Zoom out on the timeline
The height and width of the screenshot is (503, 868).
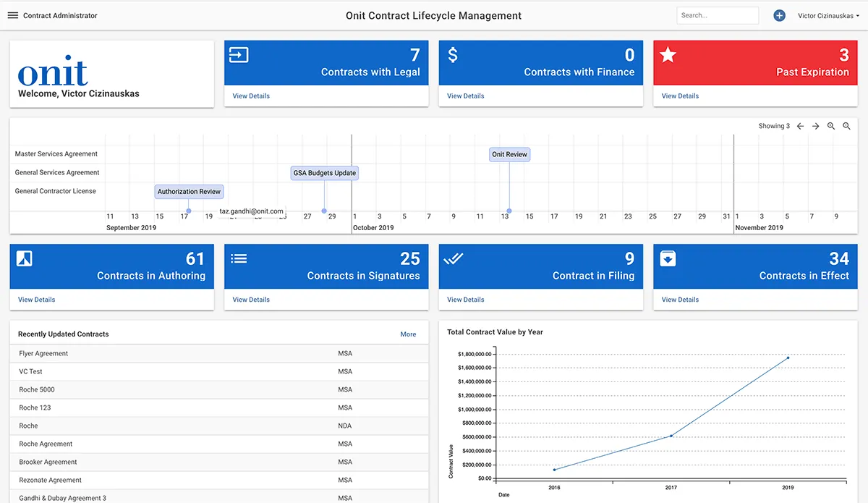pos(847,127)
